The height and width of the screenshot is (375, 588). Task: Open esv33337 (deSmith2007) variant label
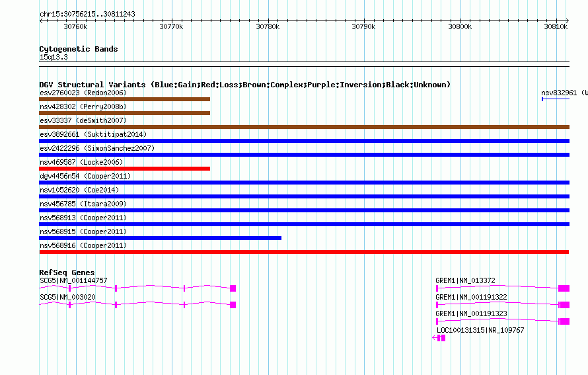pyautogui.click(x=83, y=120)
